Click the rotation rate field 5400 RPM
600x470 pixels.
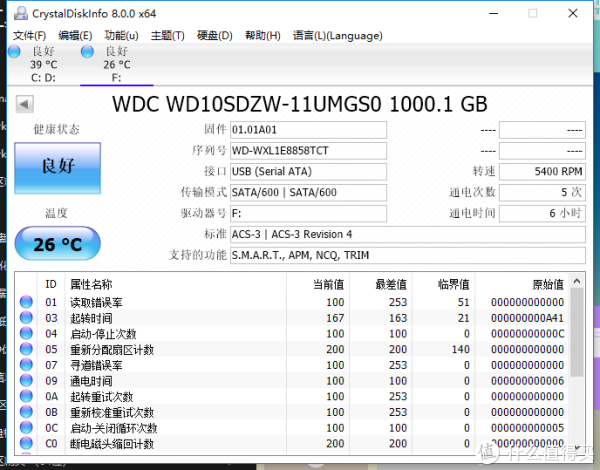(542, 171)
